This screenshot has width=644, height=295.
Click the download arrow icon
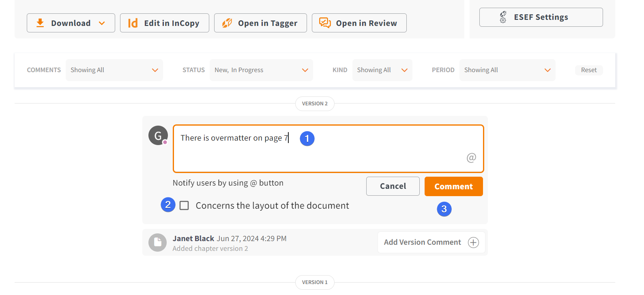click(x=40, y=23)
